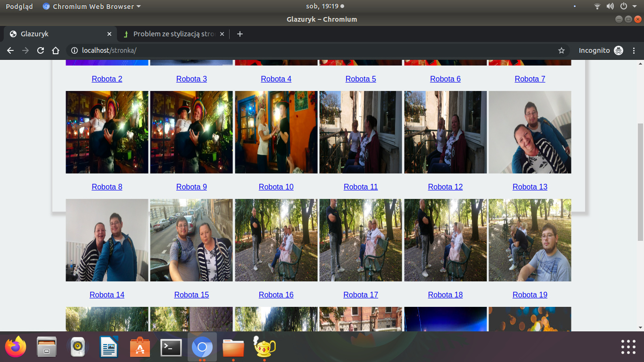This screenshot has height=362, width=644.
Task: Open a new tab with plus button
Action: [x=240, y=34]
